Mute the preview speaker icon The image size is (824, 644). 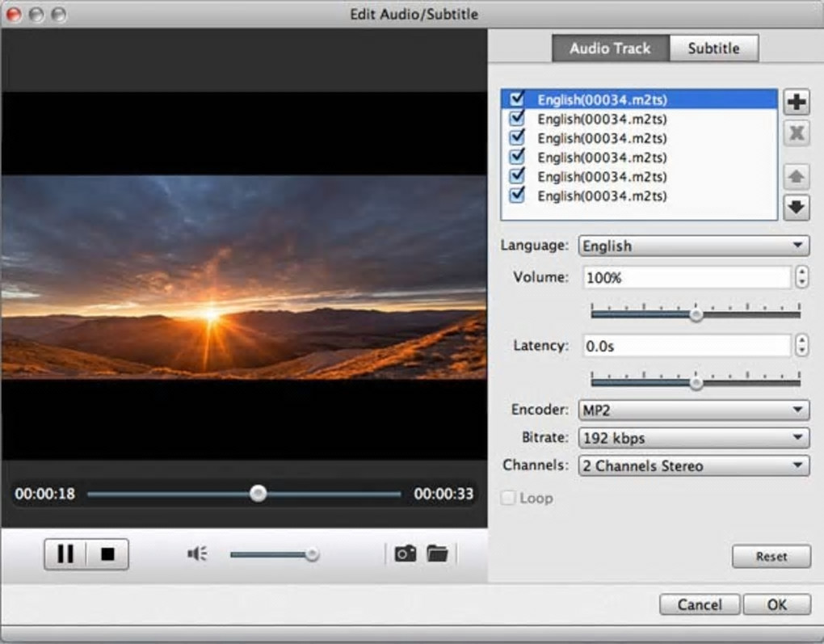point(197,554)
